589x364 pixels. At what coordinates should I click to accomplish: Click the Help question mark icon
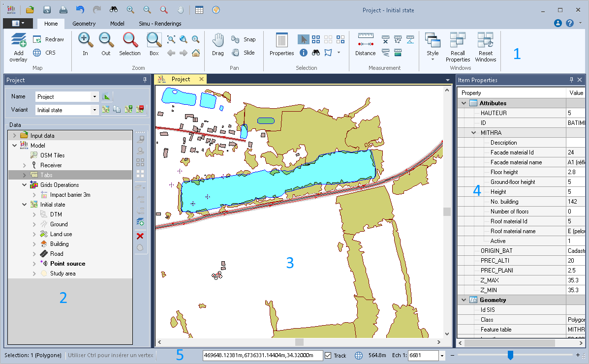570,23
